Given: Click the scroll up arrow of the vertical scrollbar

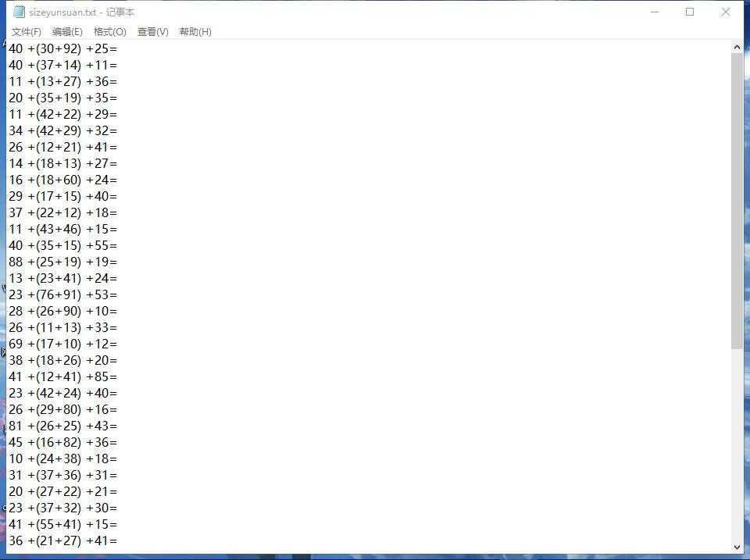Looking at the screenshot, I should click(x=737, y=48).
